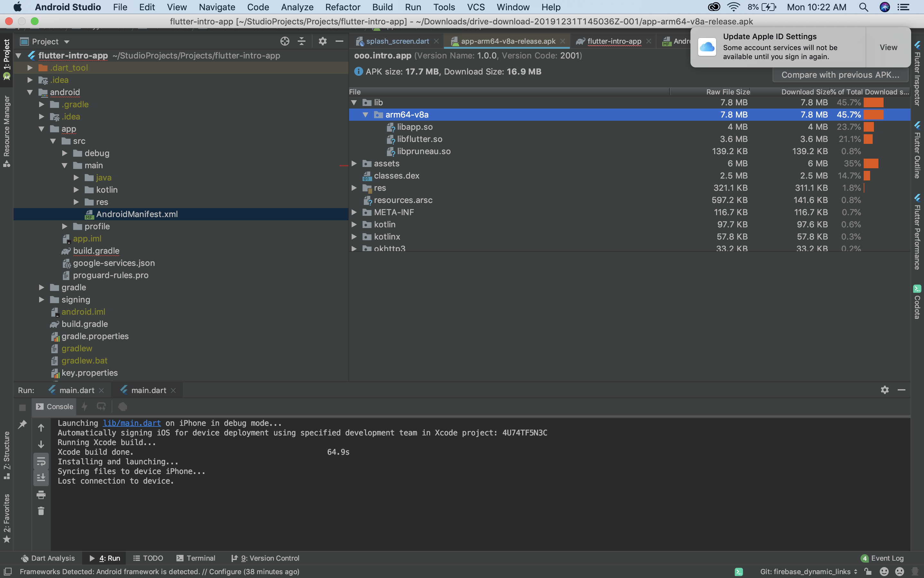Image resolution: width=924 pixels, height=578 pixels.
Task: Select AndroidManifest.xml in project tree
Action: [x=181, y=214]
